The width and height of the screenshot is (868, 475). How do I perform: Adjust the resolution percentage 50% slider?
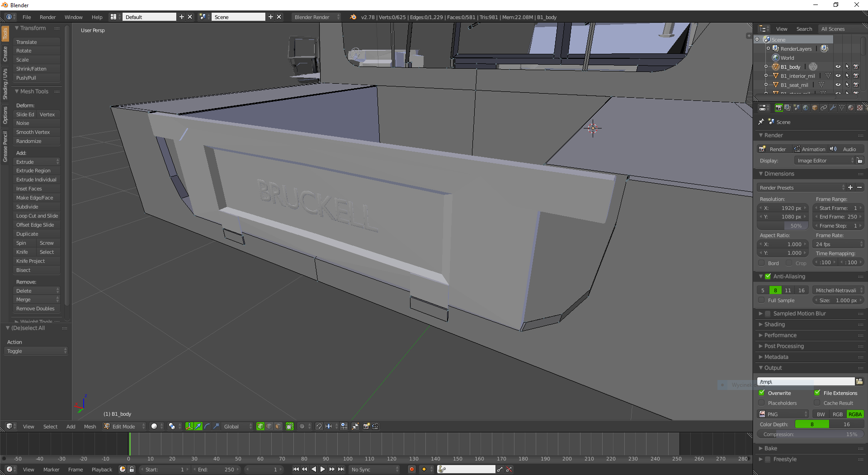783,226
